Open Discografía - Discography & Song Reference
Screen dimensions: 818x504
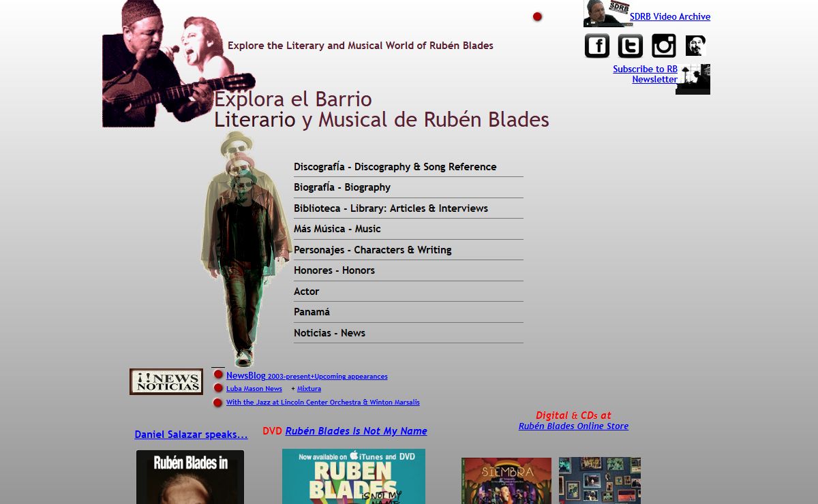[x=408, y=167]
